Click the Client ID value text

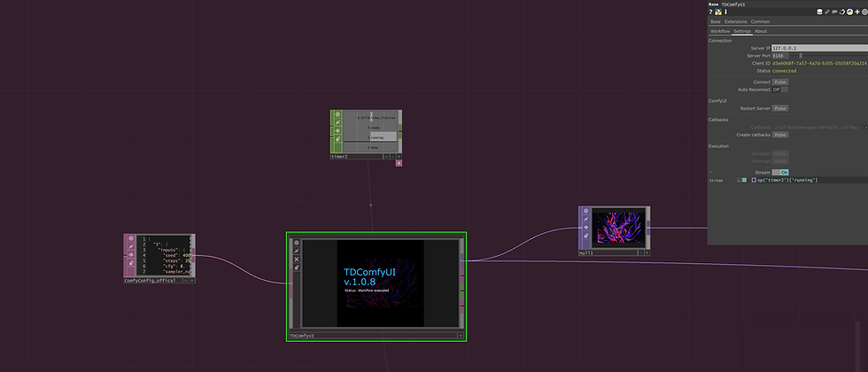click(x=820, y=64)
